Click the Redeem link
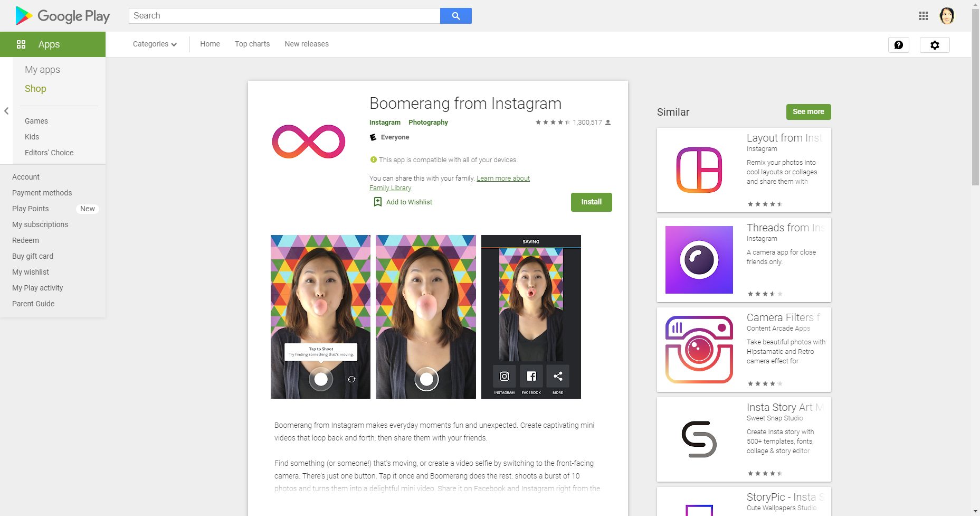 25,240
